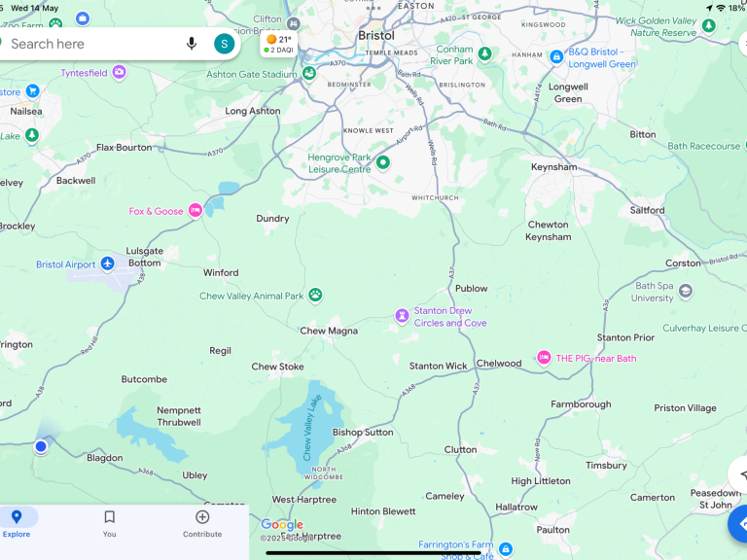Select the Tyntesfield attraction pin
Image resolution: width=747 pixels, height=560 pixels.
point(120,72)
